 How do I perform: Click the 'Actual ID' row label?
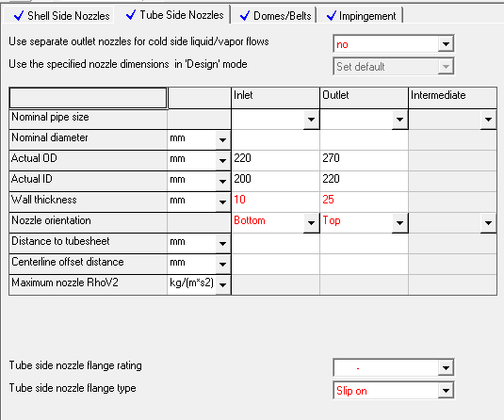click(88, 181)
